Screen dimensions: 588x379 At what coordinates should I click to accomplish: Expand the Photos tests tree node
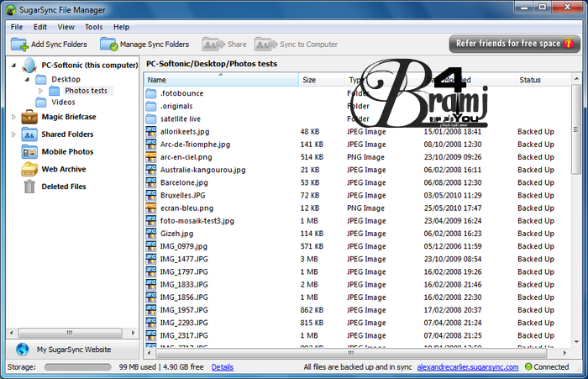point(40,91)
